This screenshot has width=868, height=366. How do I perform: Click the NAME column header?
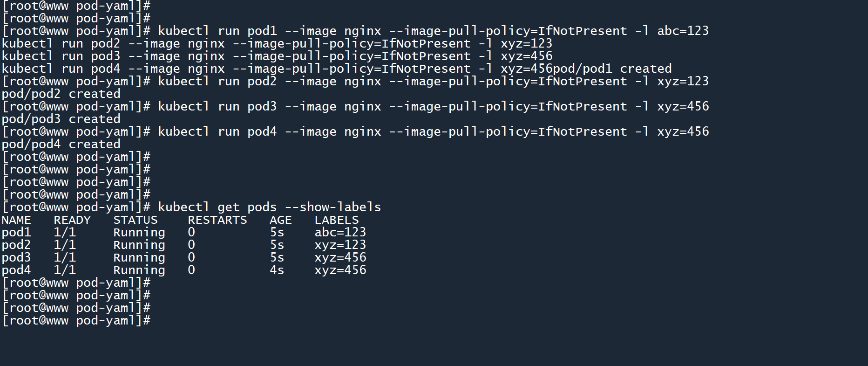click(x=16, y=220)
